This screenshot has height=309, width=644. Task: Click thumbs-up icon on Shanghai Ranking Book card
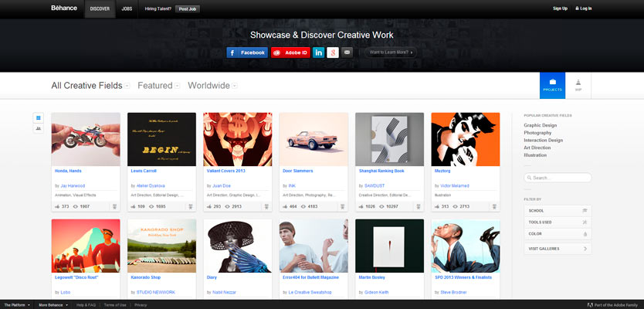pyautogui.click(x=361, y=206)
